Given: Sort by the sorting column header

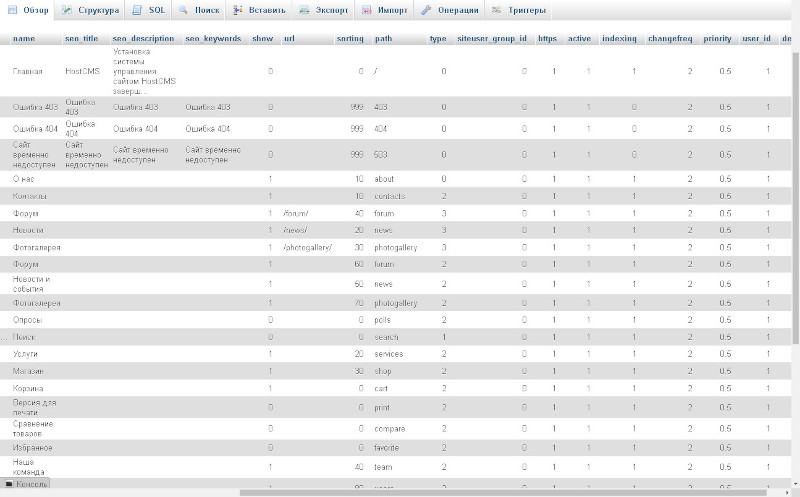Looking at the screenshot, I should [350, 38].
